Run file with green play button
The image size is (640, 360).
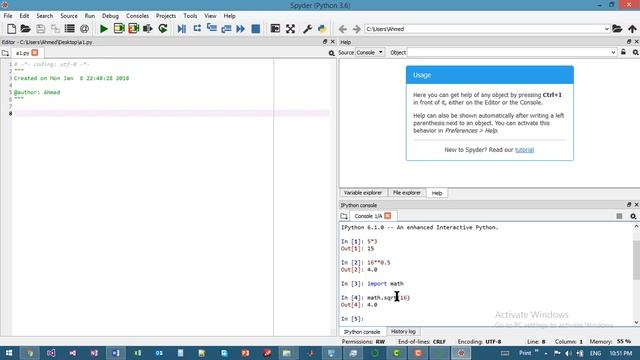click(104, 29)
